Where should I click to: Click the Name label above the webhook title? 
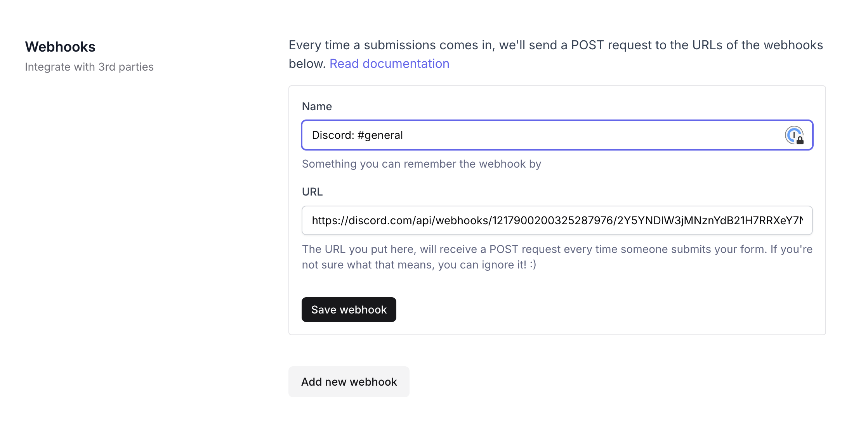point(317,106)
